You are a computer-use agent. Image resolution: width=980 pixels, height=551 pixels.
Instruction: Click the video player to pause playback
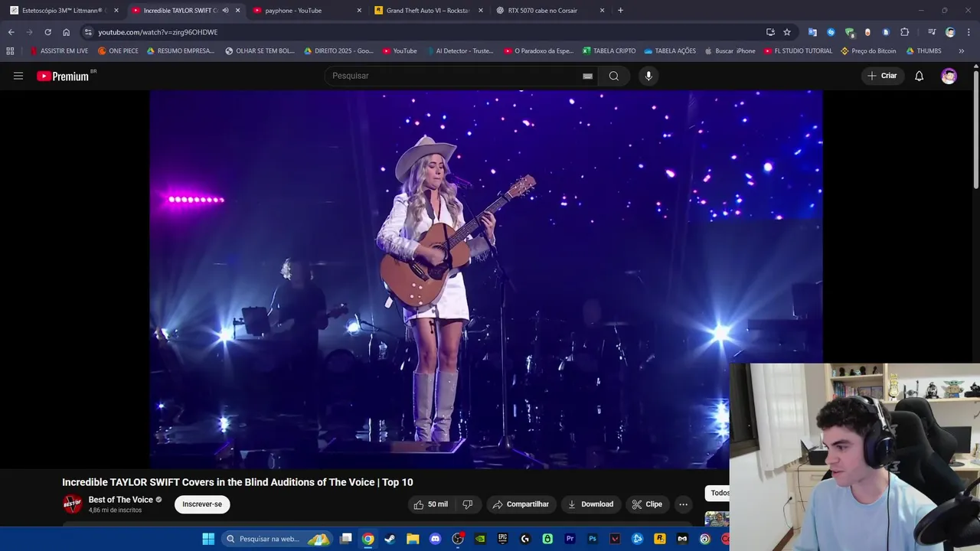486,279
